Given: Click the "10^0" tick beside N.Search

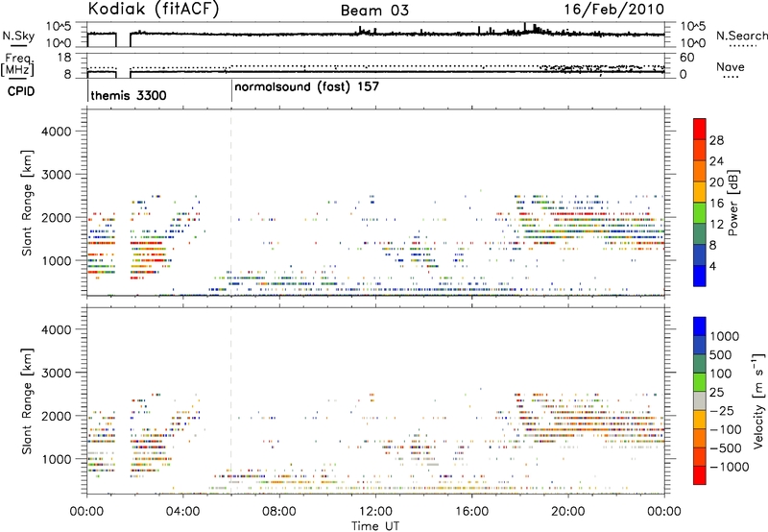Looking at the screenshot, I should [691, 43].
